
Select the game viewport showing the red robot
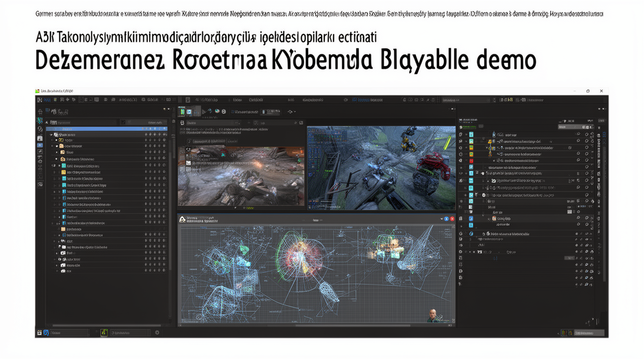click(381, 167)
